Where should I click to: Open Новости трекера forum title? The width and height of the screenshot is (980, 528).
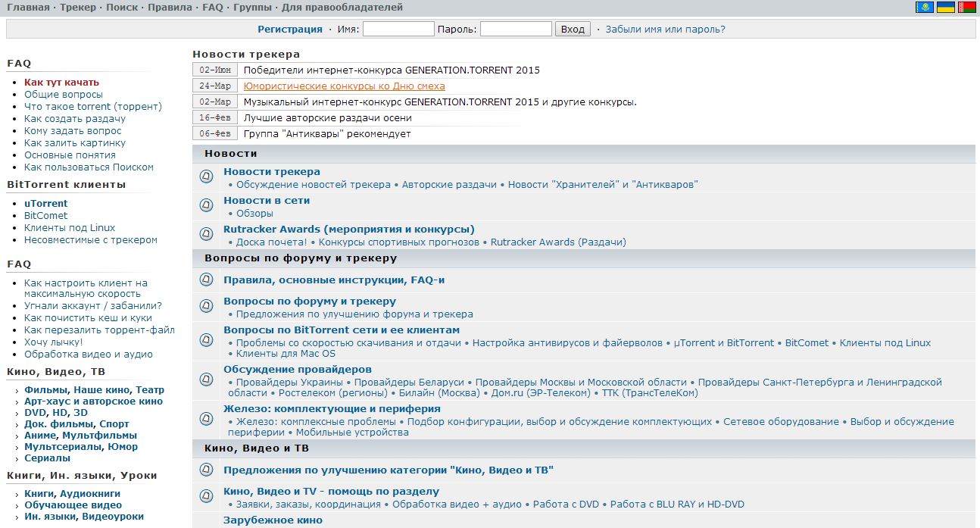coord(272,171)
